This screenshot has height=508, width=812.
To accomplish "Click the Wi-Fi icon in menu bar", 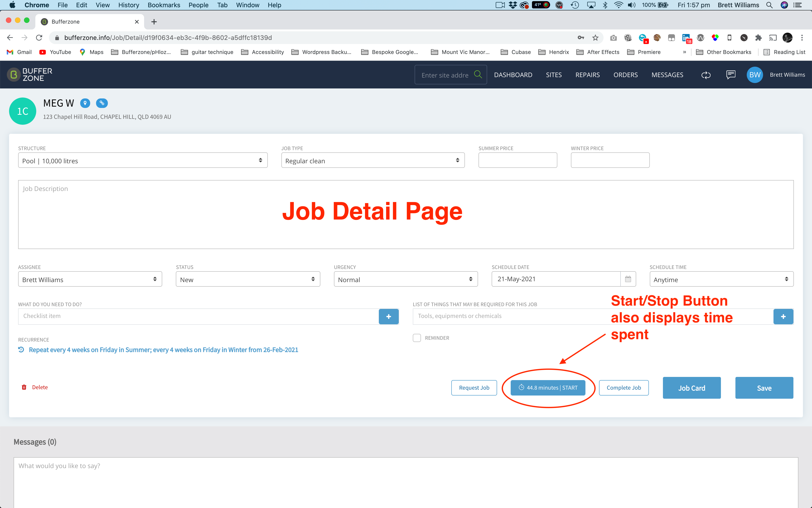I will 618,5.
